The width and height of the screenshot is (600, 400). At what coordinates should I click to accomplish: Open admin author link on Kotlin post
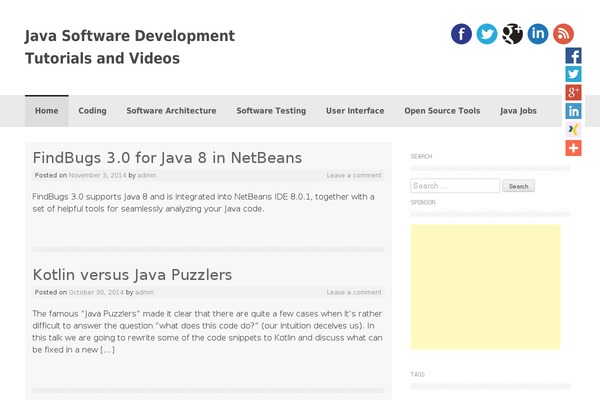click(x=144, y=292)
